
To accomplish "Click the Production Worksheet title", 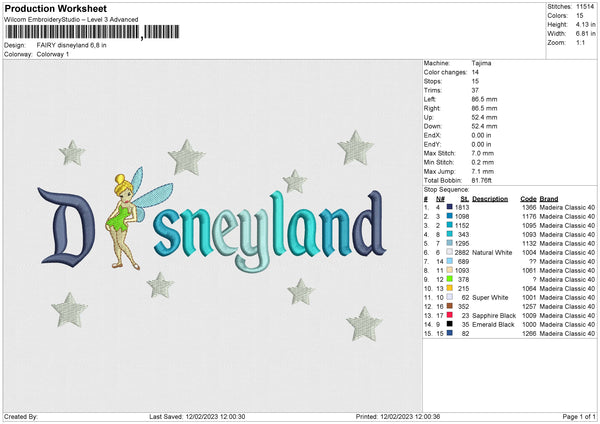I will (56, 8).
